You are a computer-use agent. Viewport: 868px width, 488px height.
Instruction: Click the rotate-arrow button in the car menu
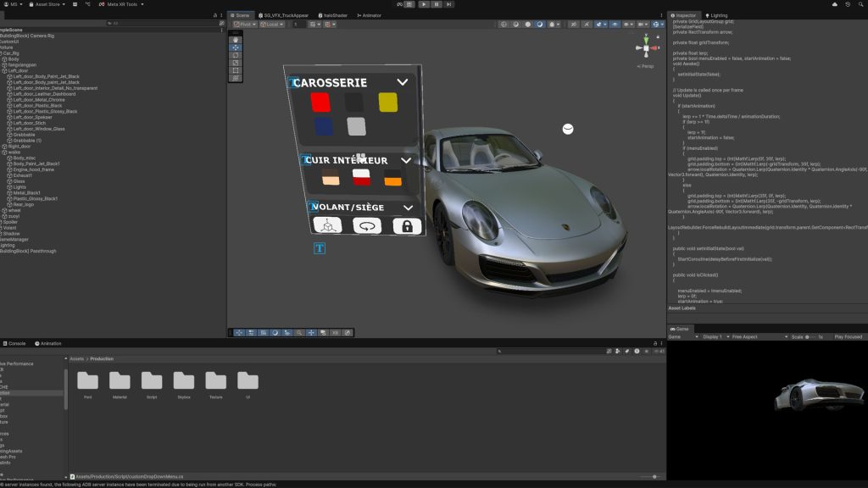(367, 225)
